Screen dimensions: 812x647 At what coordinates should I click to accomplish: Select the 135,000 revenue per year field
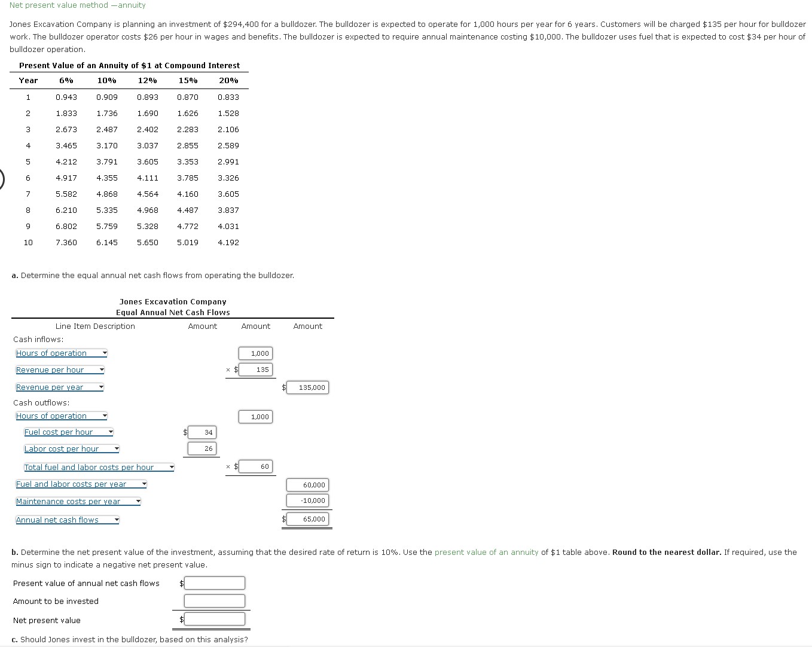click(307, 387)
